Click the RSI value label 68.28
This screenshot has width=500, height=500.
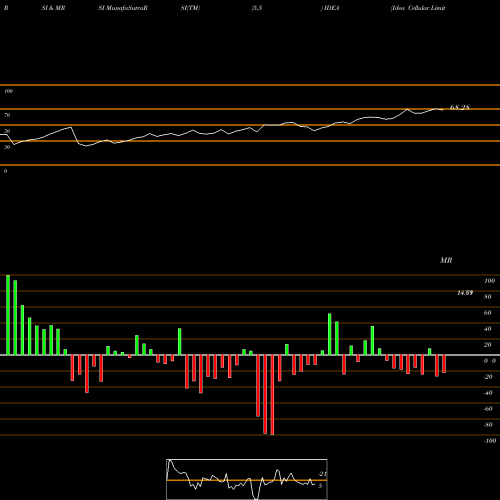pos(460,107)
